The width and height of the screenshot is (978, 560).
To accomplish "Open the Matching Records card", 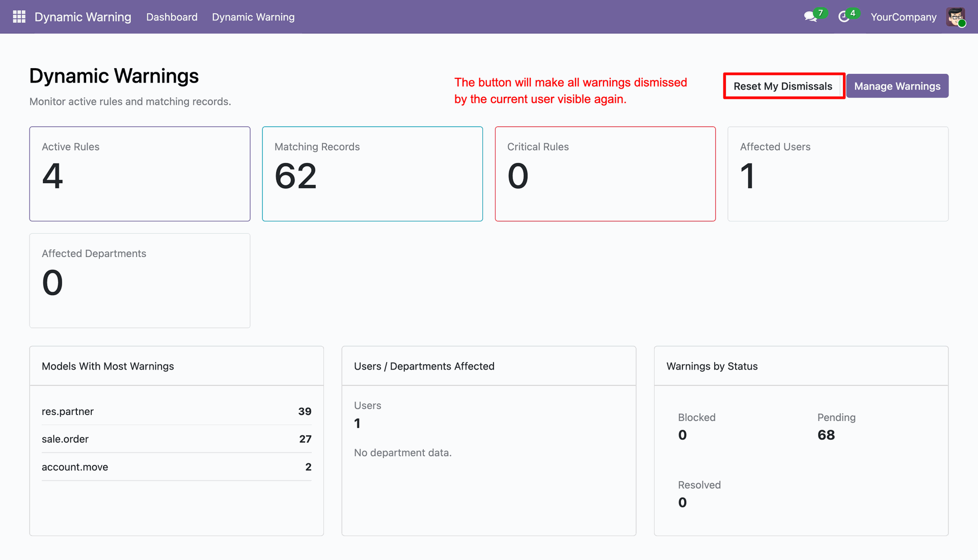I will click(372, 174).
